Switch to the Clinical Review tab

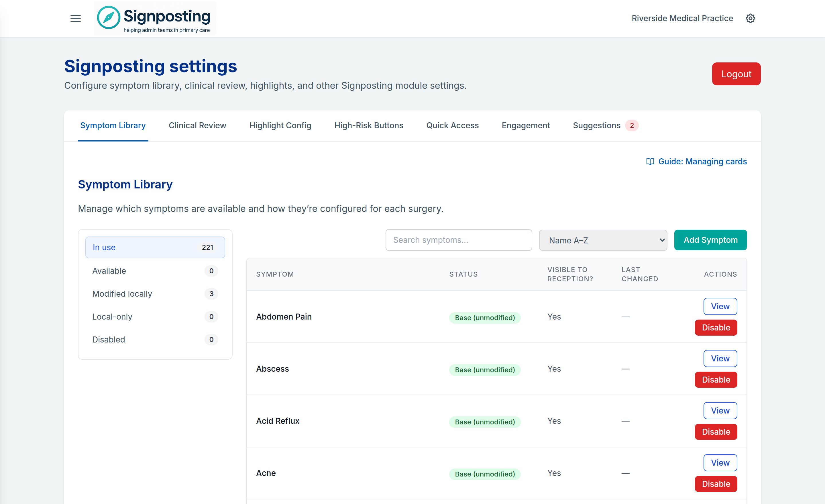click(198, 125)
